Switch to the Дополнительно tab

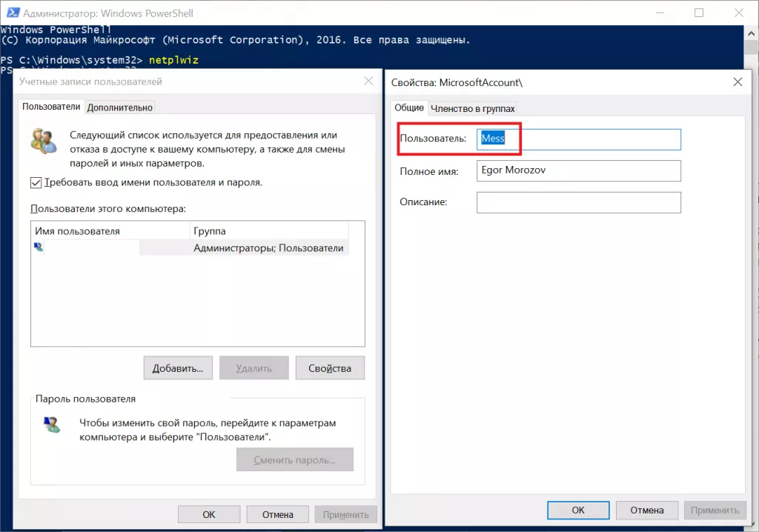[x=120, y=107]
